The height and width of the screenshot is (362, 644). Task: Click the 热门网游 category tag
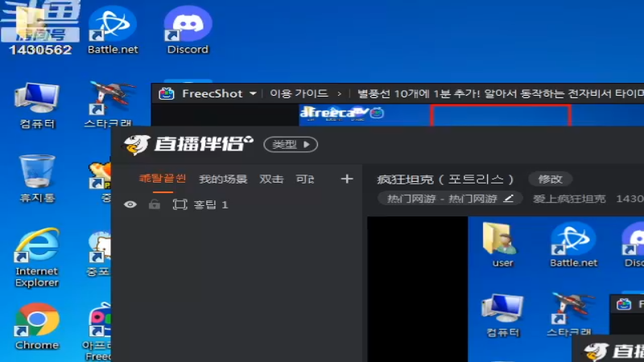click(450, 199)
